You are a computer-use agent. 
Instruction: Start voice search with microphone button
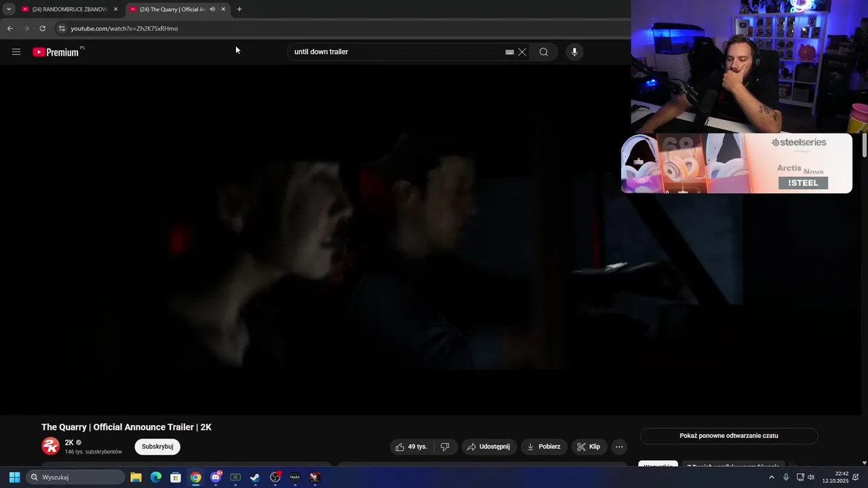tap(574, 52)
